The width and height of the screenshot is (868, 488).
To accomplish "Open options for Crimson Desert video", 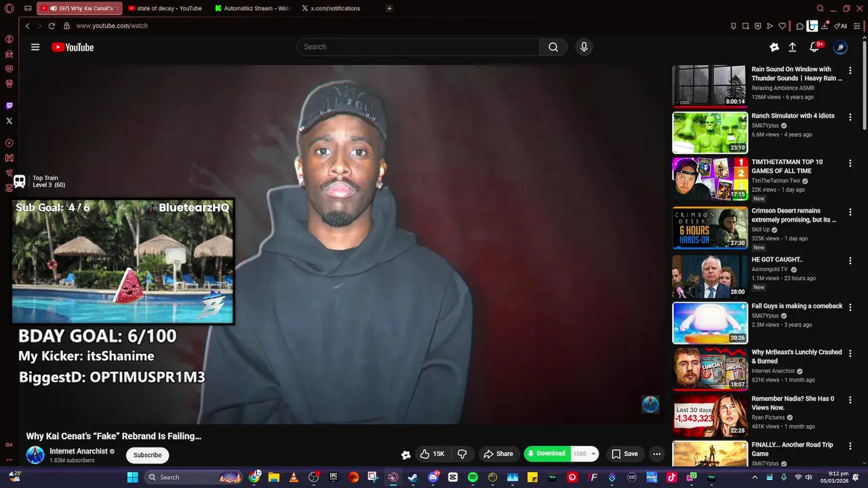I will coord(850,212).
